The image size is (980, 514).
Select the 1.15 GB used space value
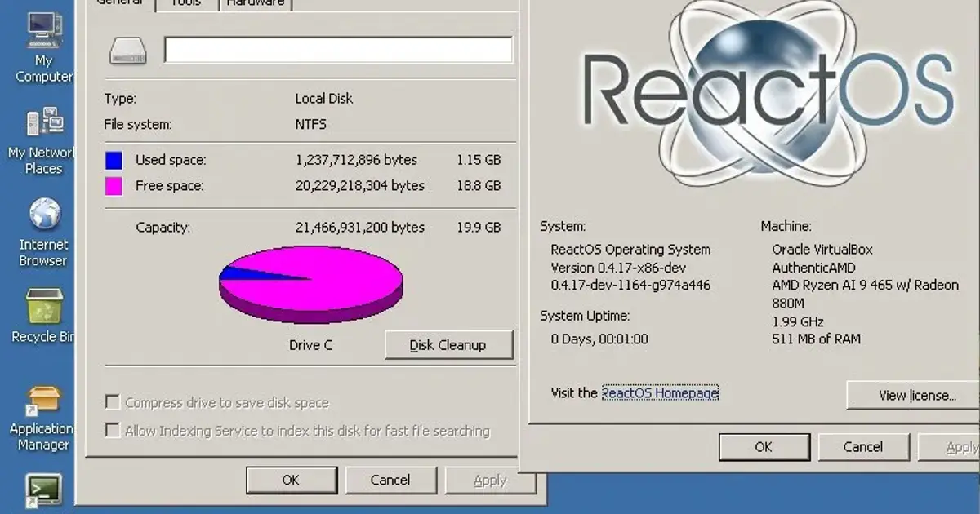[x=479, y=160]
